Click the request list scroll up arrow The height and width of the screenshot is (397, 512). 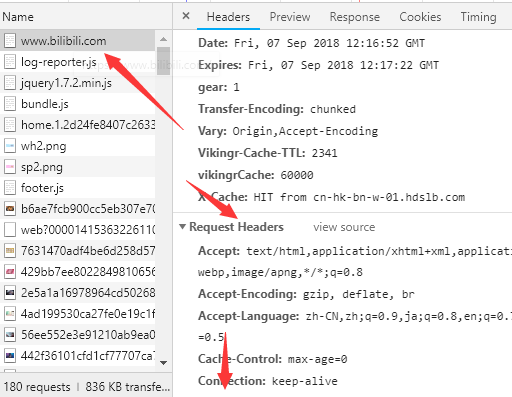coord(163,39)
